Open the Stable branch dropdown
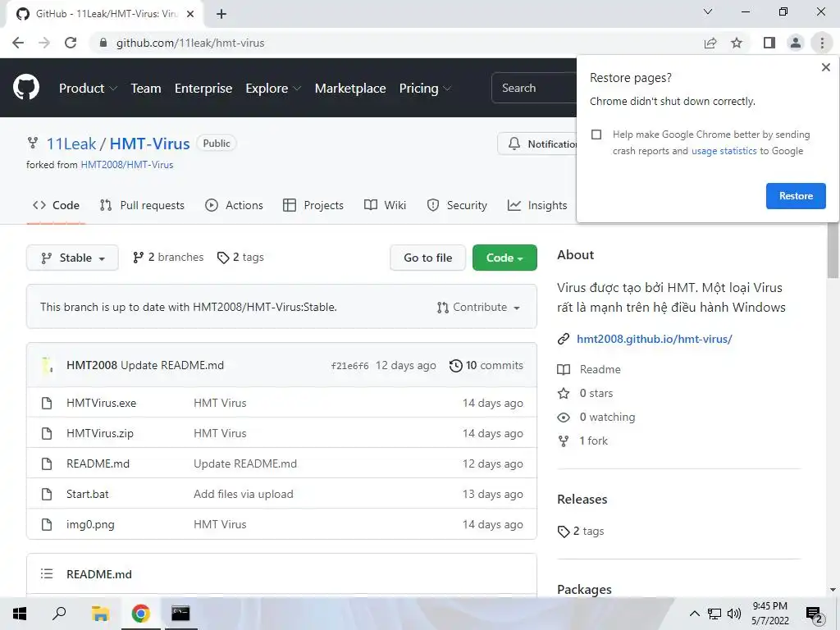The width and height of the screenshot is (840, 630). pos(72,258)
